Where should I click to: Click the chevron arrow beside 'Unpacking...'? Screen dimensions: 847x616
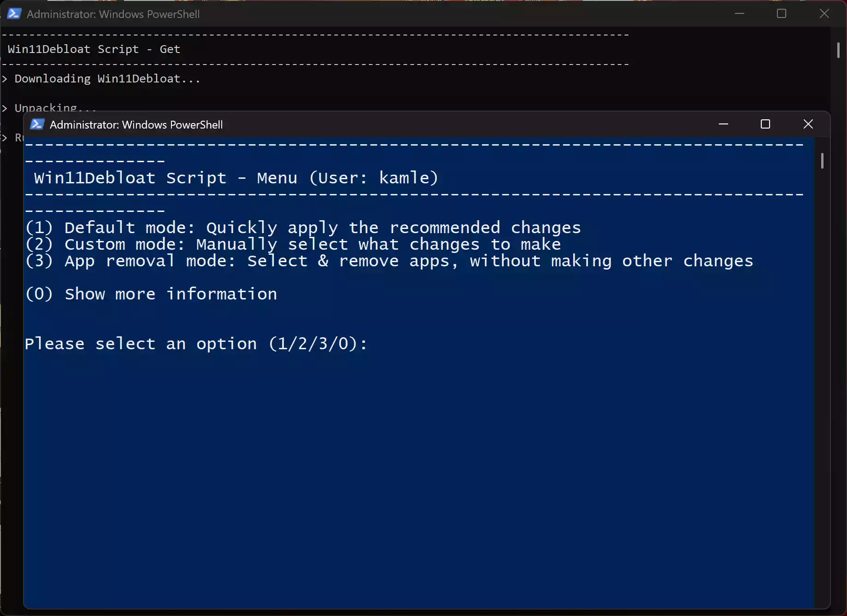click(5, 108)
